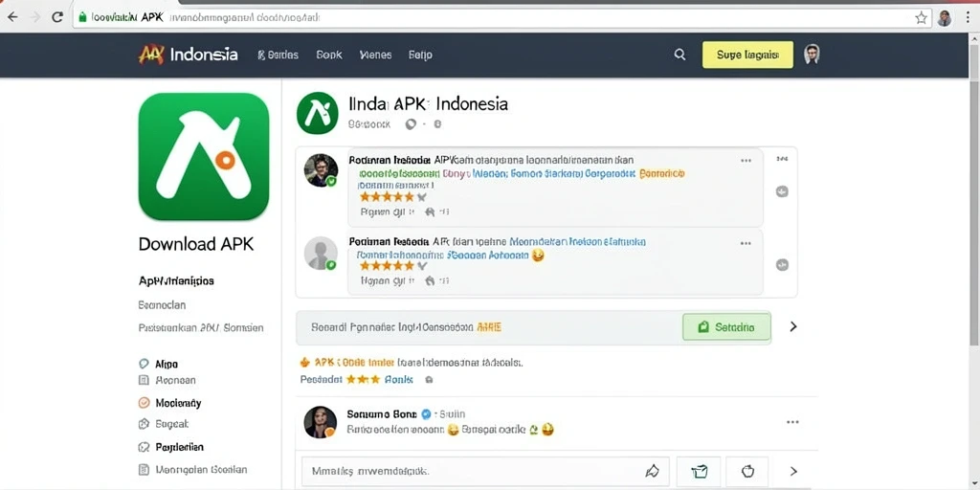Viewport: 980px width, 490px height.
Task: Open the browser profile avatar in the toolbar
Action: click(x=945, y=18)
